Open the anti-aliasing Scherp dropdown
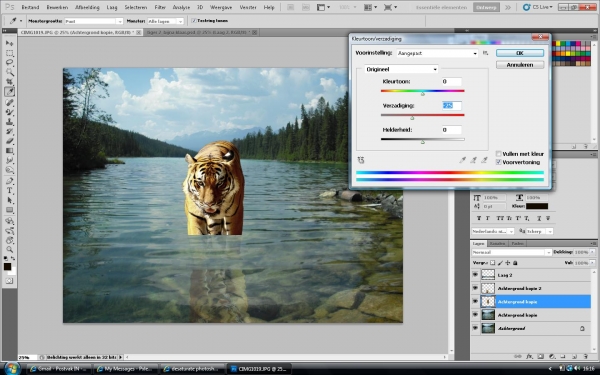The image size is (600, 375). pyautogui.click(x=540, y=231)
